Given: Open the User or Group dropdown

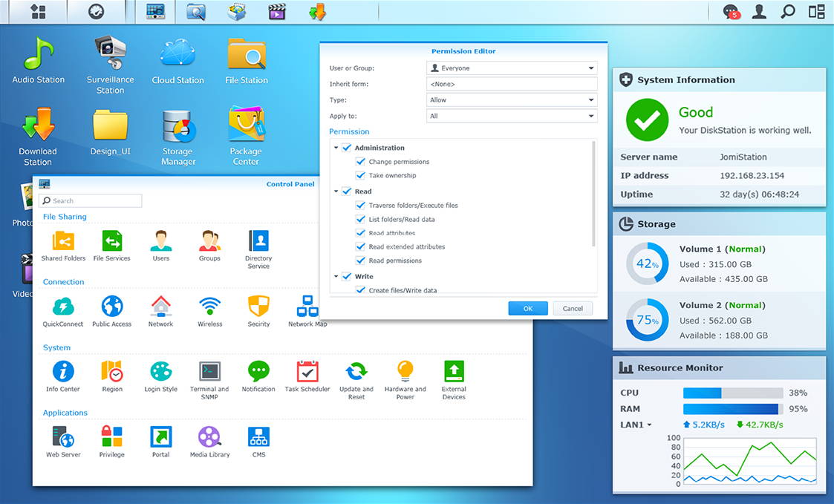Looking at the screenshot, I should coord(512,68).
